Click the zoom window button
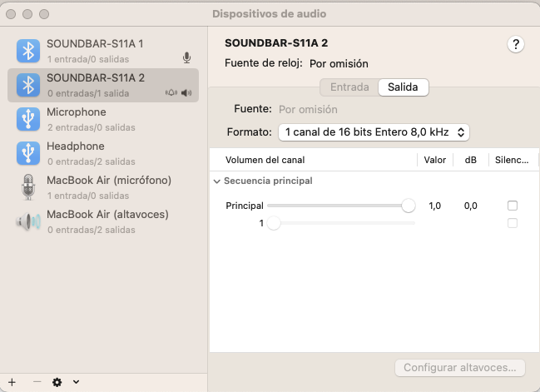 [44, 14]
